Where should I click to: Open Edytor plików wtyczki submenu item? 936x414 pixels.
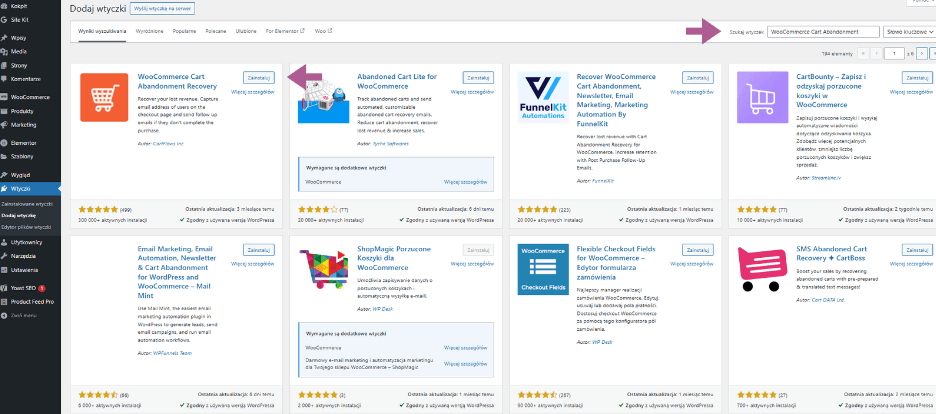pos(26,227)
